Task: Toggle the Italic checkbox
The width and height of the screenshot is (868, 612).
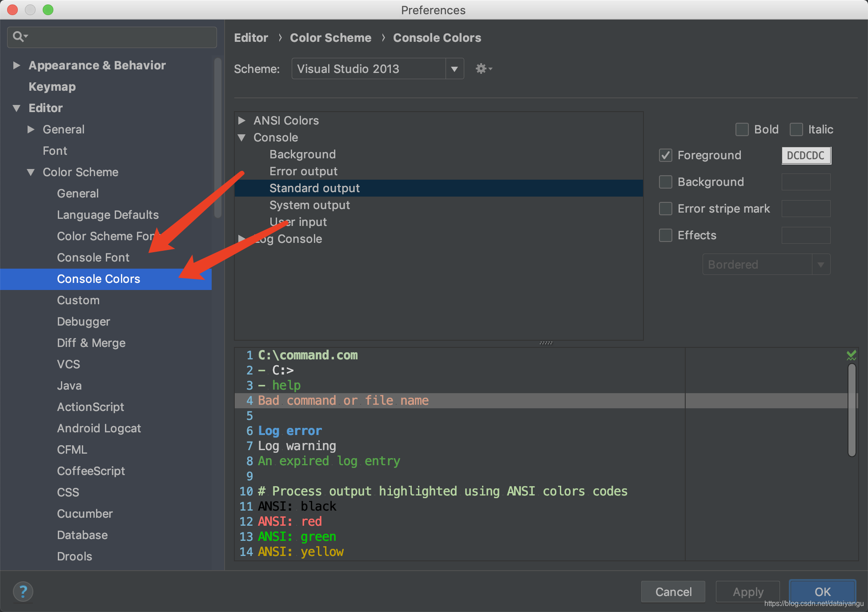Action: [x=796, y=129]
